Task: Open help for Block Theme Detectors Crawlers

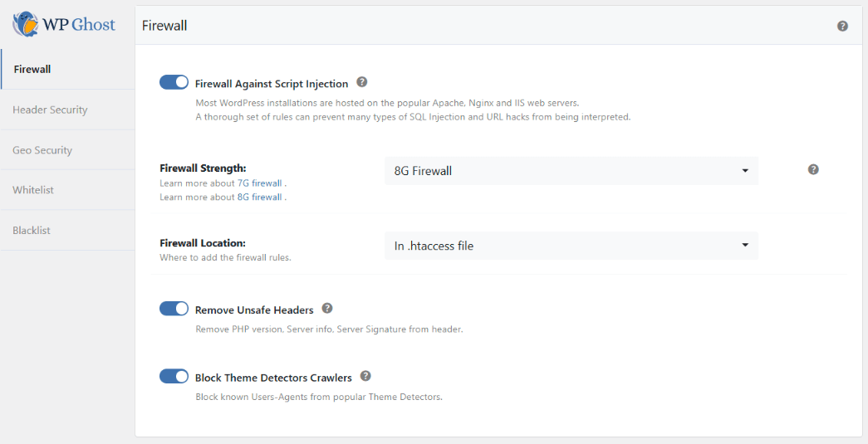Action: click(x=365, y=376)
